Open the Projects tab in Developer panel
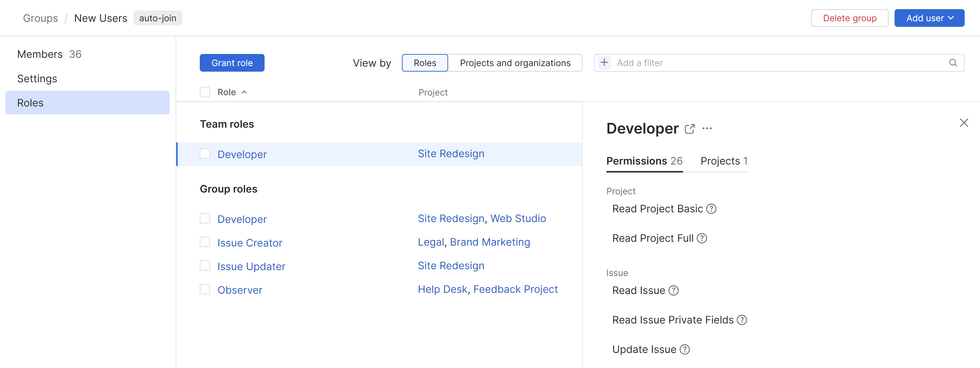Viewport: 980px width, 368px height. coord(724,161)
